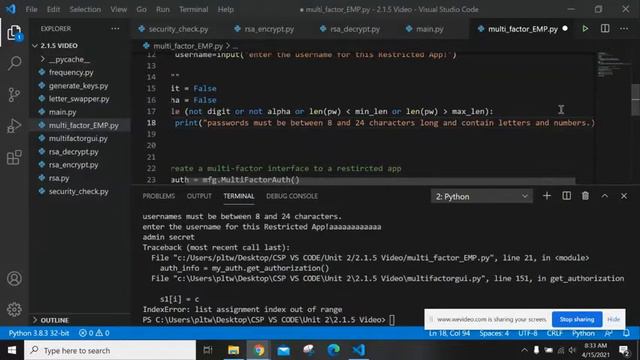Image resolution: width=640 pixels, height=360 pixels.
Task: Create a new terminal with plus icon
Action: tap(547, 196)
